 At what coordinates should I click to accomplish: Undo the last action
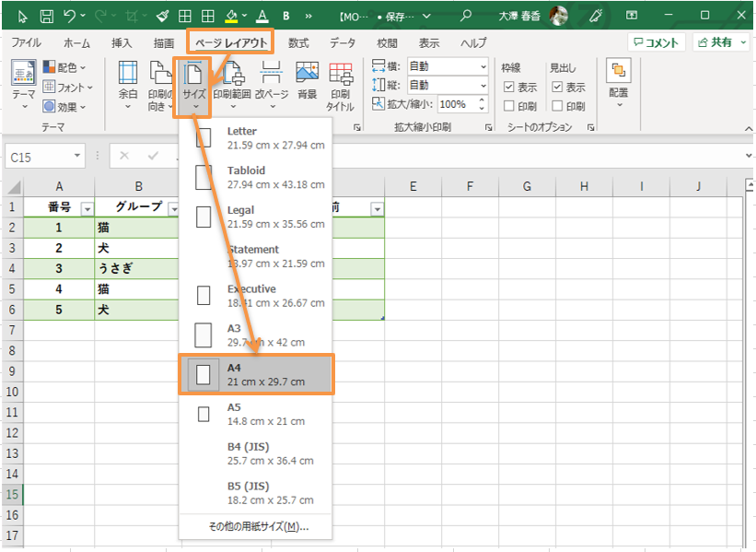pyautogui.click(x=70, y=16)
